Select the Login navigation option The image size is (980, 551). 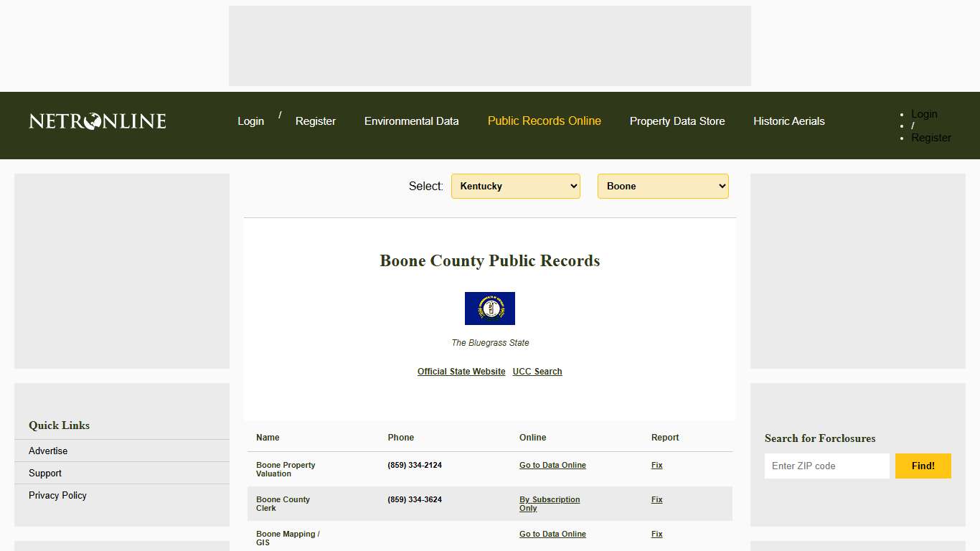(x=250, y=121)
